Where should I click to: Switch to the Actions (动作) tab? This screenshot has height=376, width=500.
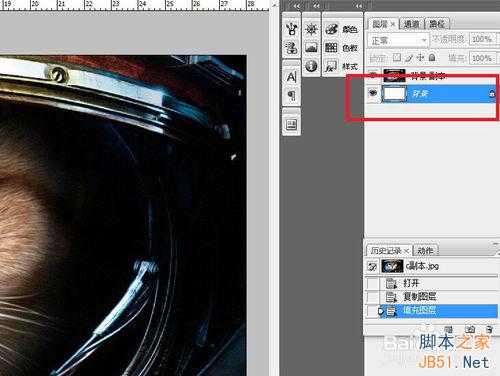coord(425,250)
